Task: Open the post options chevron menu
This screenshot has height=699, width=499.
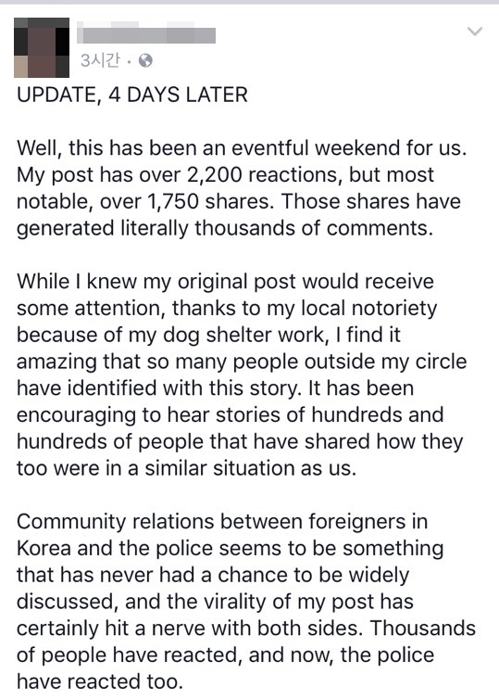Action: [x=475, y=31]
